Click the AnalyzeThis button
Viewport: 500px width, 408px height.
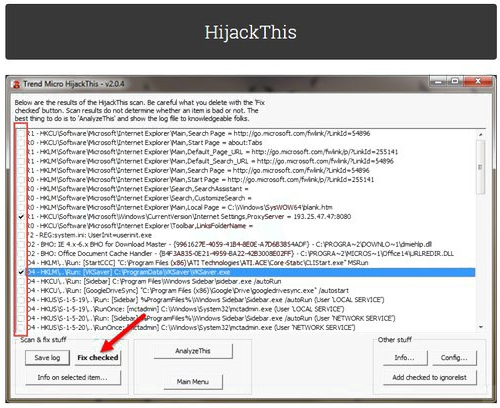point(193,351)
